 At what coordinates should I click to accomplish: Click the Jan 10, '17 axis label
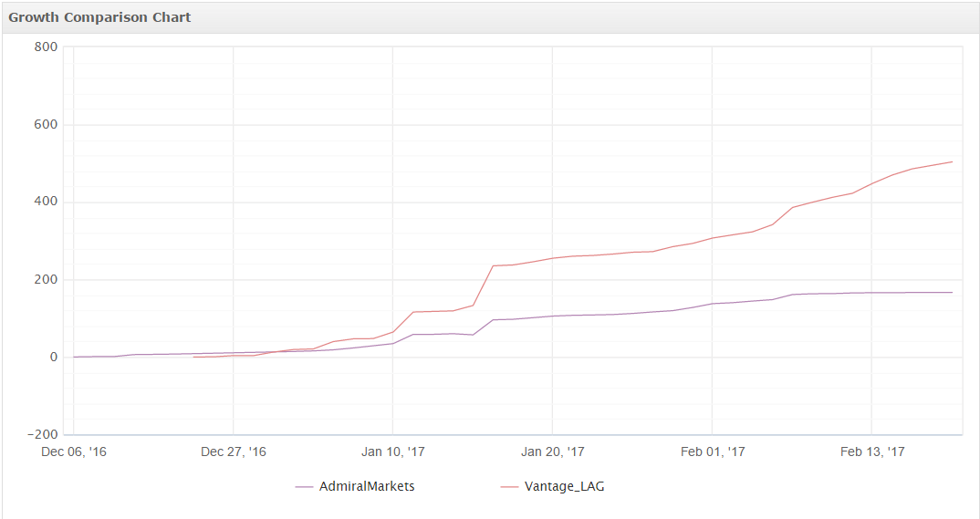(x=393, y=452)
